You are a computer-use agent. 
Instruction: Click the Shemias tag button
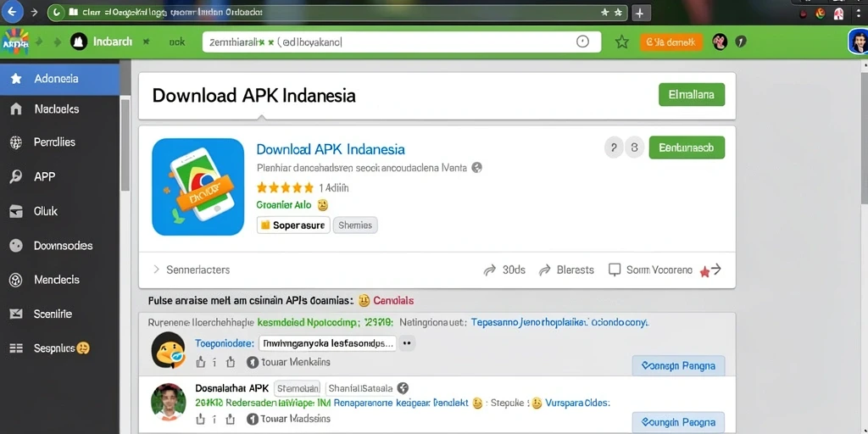coord(355,225)
